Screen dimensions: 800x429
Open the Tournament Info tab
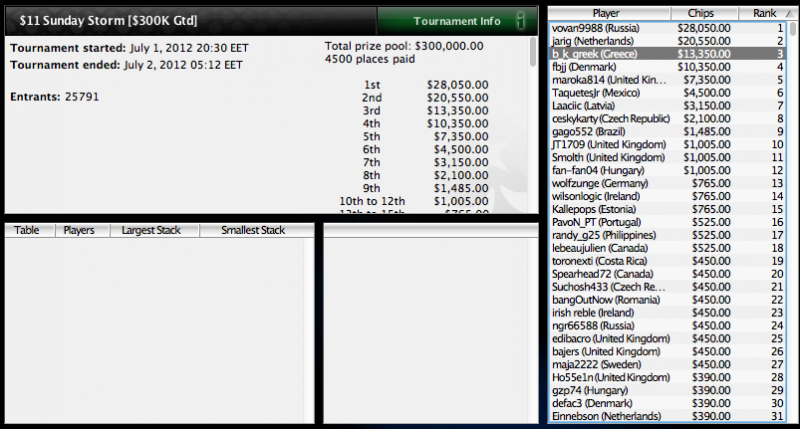(457, 21)
